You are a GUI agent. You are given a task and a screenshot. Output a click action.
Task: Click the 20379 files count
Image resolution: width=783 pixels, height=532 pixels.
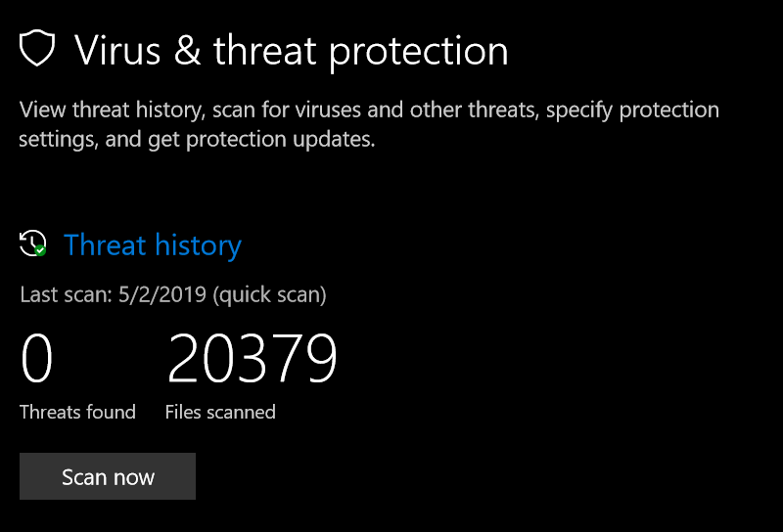coord(252,359)
